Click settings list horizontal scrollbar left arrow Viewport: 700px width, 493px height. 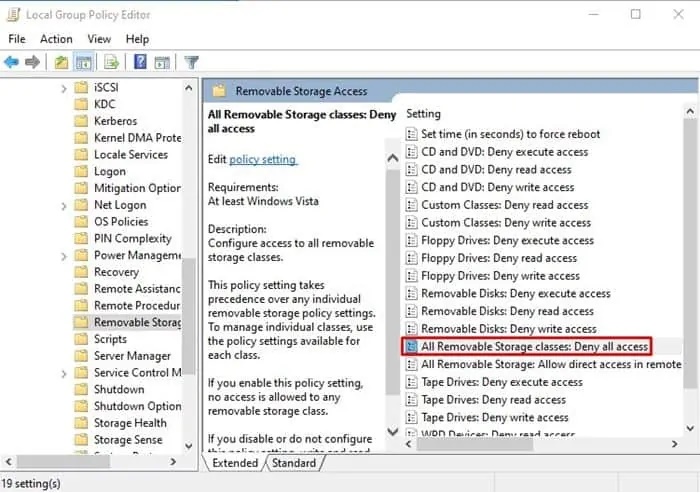click(408, 444)
